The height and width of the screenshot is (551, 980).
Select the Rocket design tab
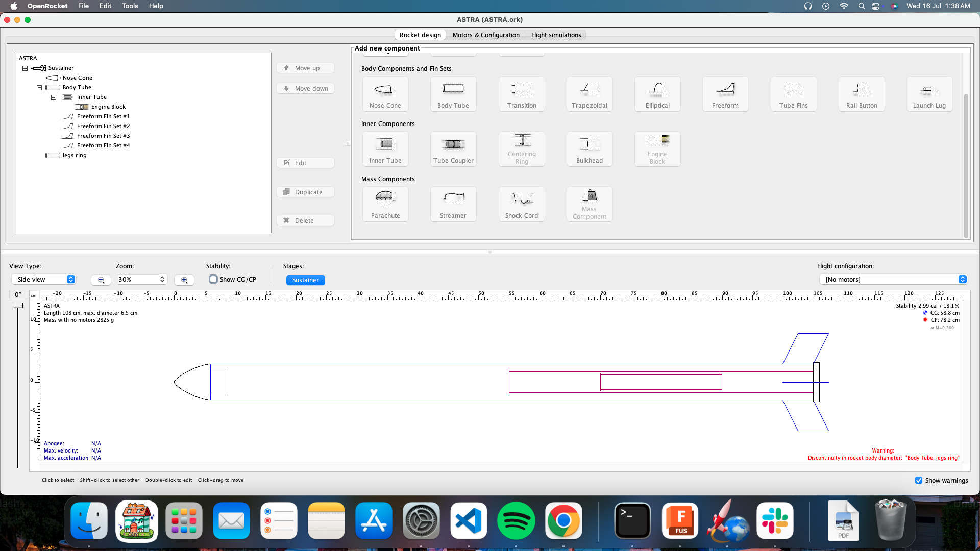[x=420, y=35]
